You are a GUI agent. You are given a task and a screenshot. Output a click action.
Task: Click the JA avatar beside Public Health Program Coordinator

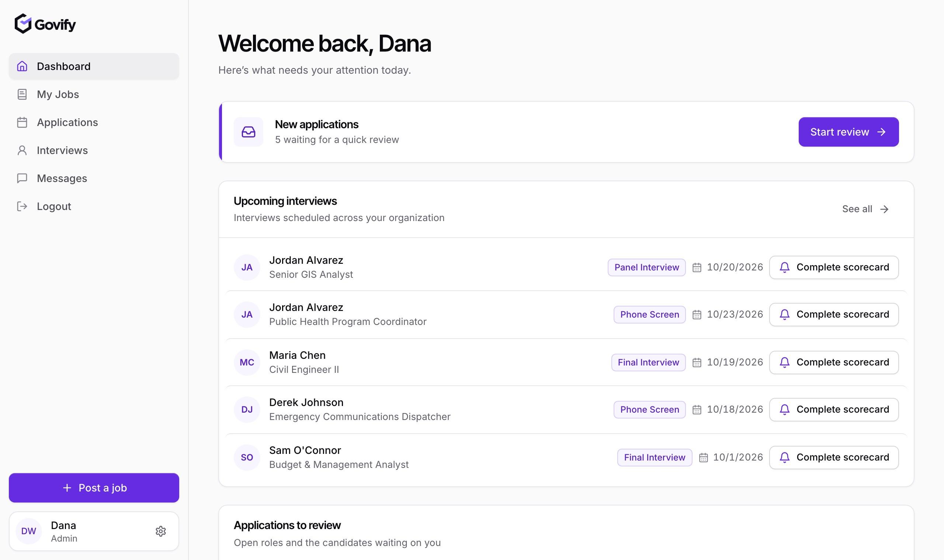247,314
